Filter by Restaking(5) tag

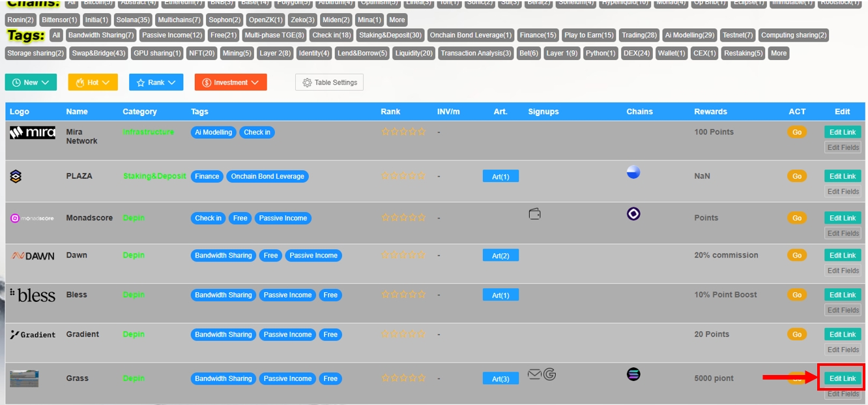click(743, 53)
